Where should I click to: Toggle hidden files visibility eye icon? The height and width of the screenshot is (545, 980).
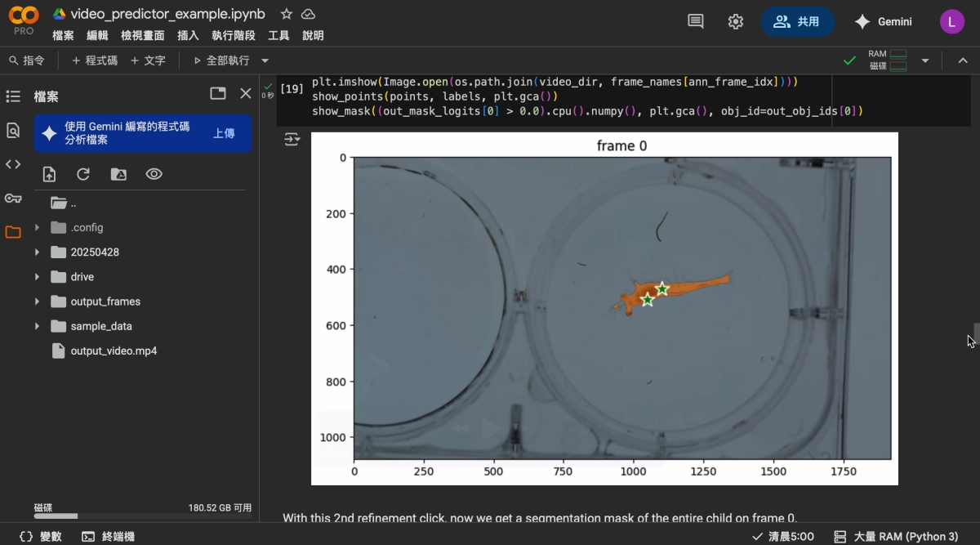(154, 174)
